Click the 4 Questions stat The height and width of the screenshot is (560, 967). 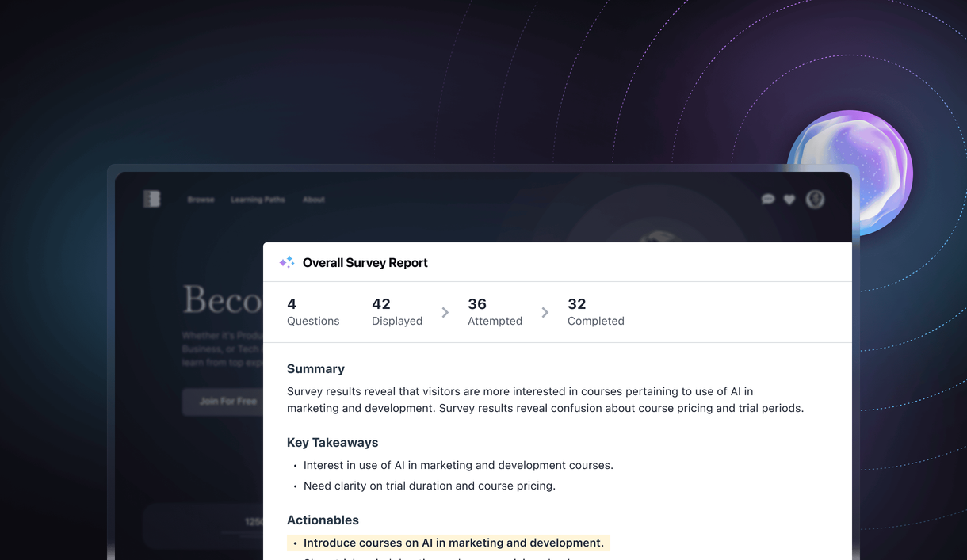pyautogui.click(x=313, y=311)
